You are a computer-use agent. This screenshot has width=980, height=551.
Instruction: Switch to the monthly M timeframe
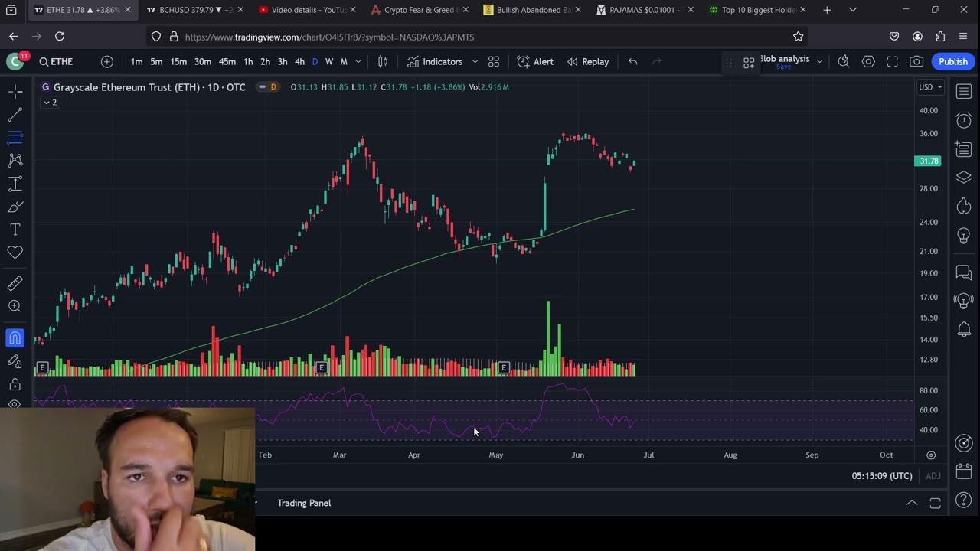point(344,61)
